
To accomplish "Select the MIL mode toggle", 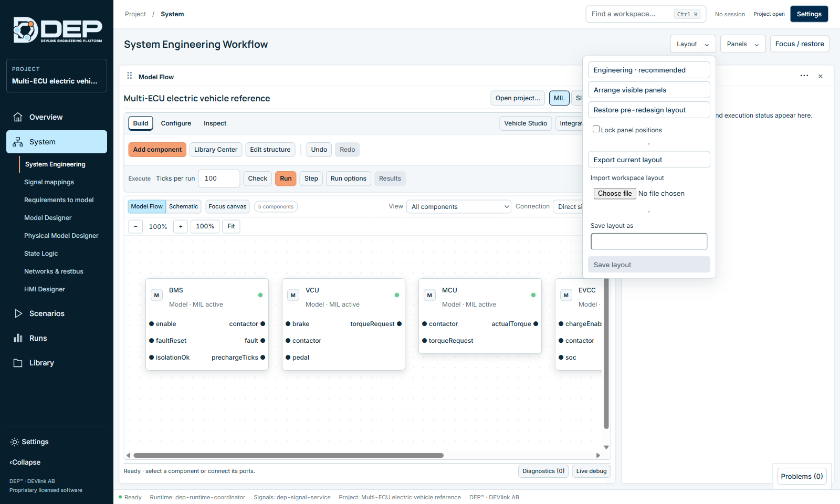I will point(559,98).
